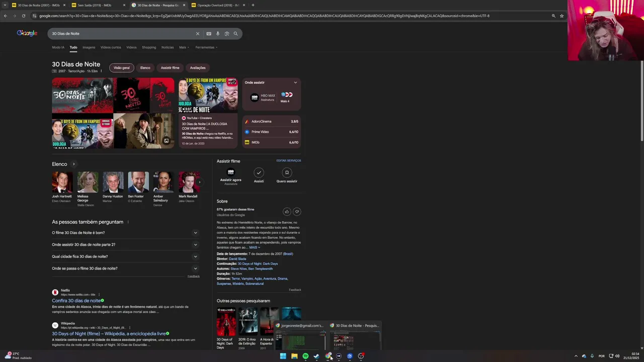The height and width of the screenshot is (362, 644).
Task: Switch to 'Modo IA' tab
Action: point(58,47)
